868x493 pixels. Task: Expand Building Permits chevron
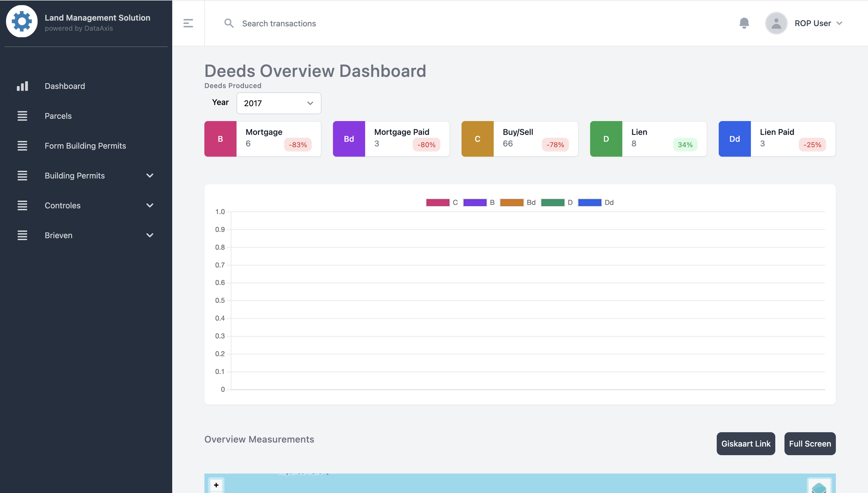click(x=150, y=176)
